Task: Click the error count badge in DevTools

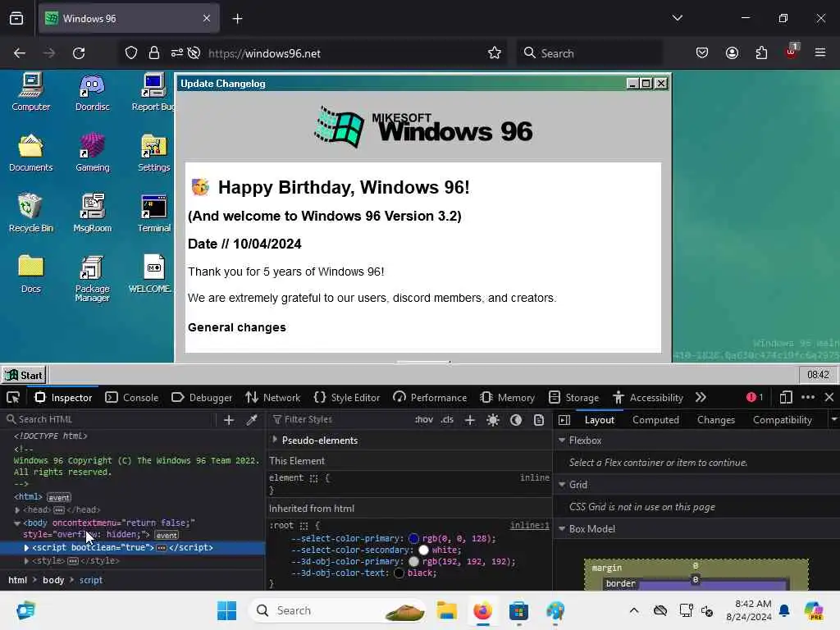Action: 755,397
